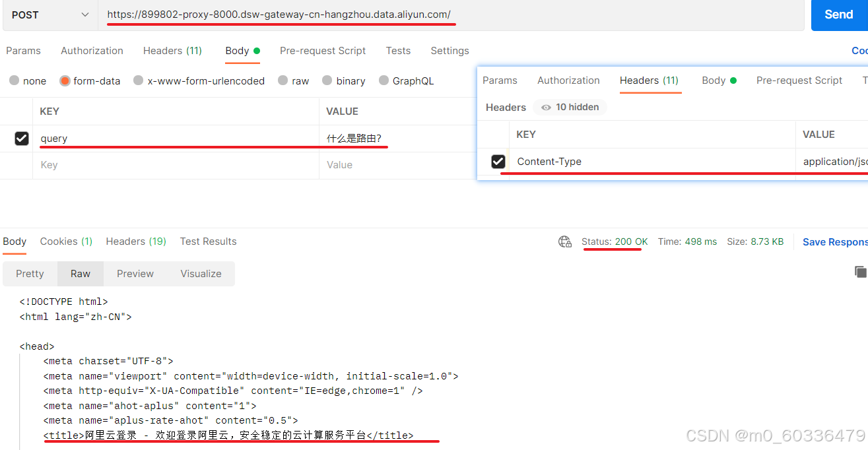Show the 10 hidden headers

[570, 107]
